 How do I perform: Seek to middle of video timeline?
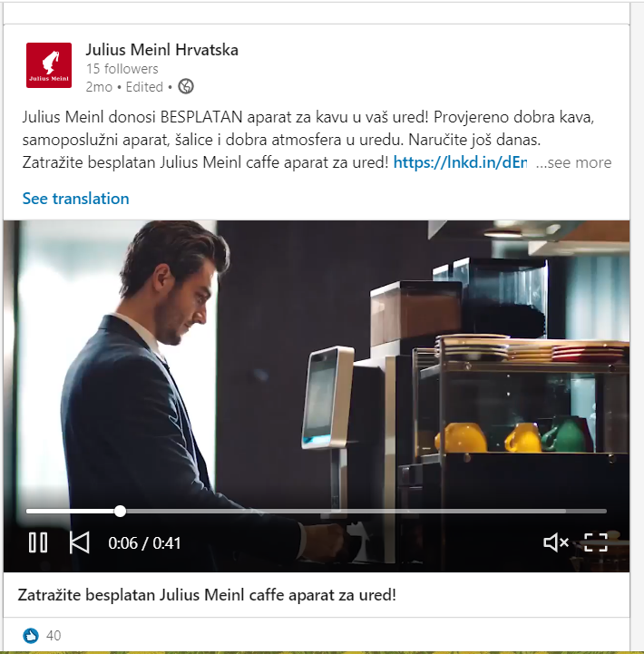317,511
